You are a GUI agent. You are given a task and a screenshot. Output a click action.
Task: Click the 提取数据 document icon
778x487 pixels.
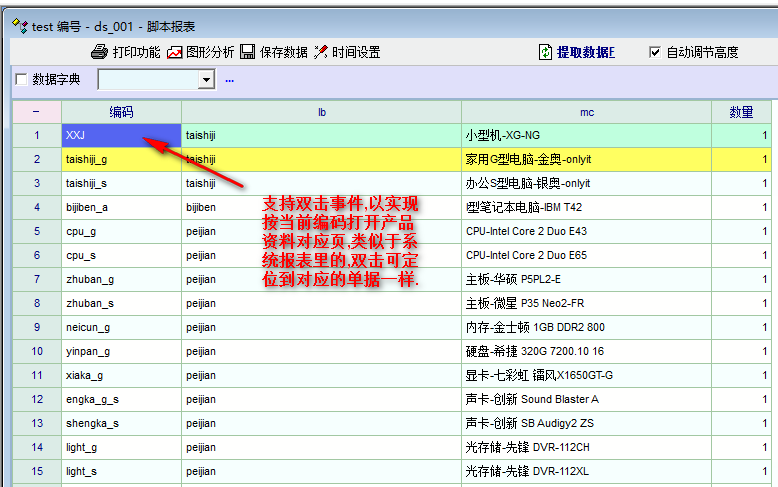(x=545, y=52)
